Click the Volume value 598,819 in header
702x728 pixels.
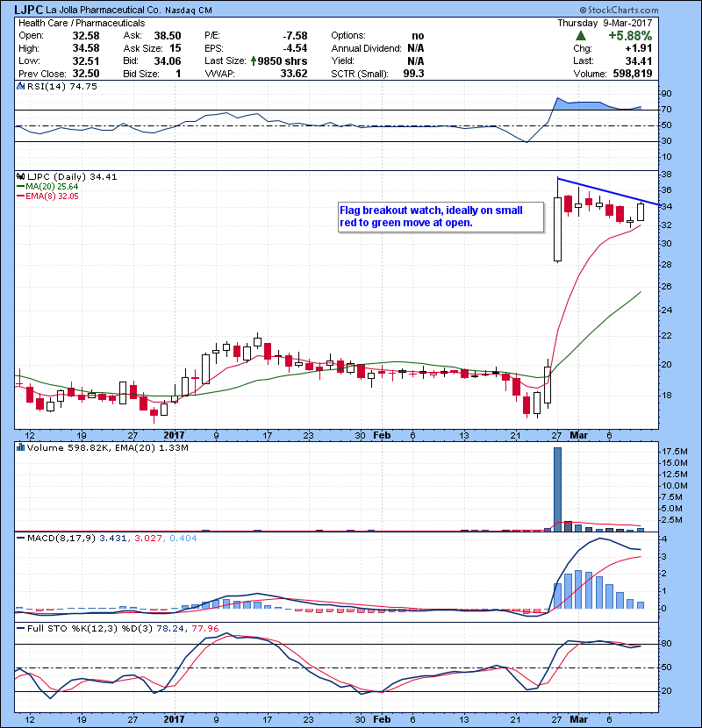pyautogui.click(x=633, y=74)
